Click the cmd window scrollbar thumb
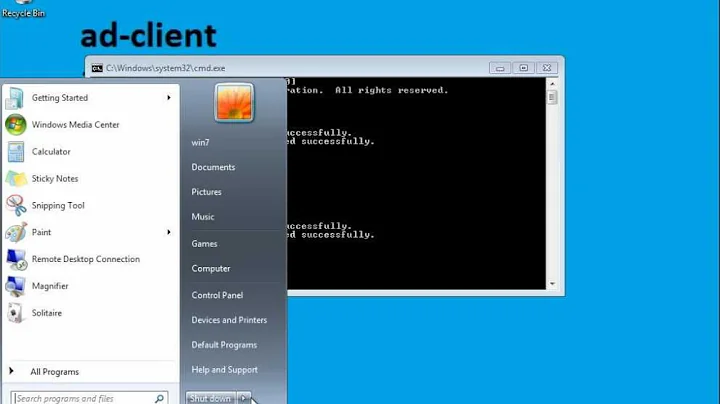The height and width of the screenshot is (404, 720). [552, 97]
